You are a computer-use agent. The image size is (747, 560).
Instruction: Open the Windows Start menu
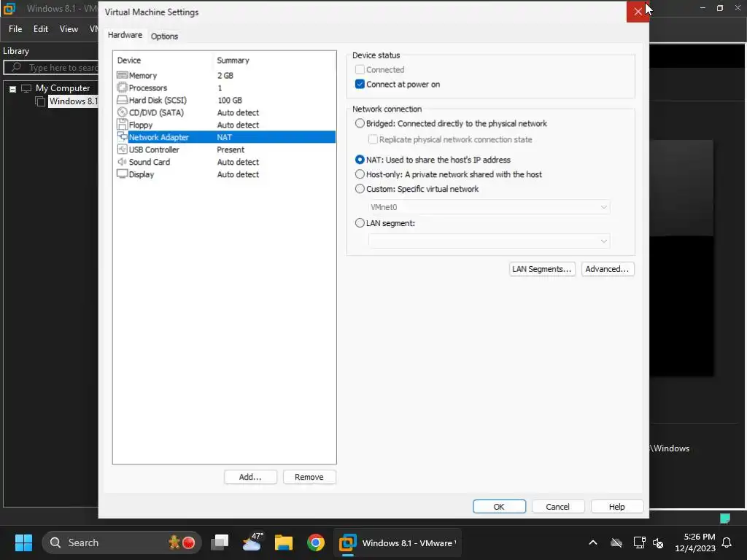click(x=23, y=542)
